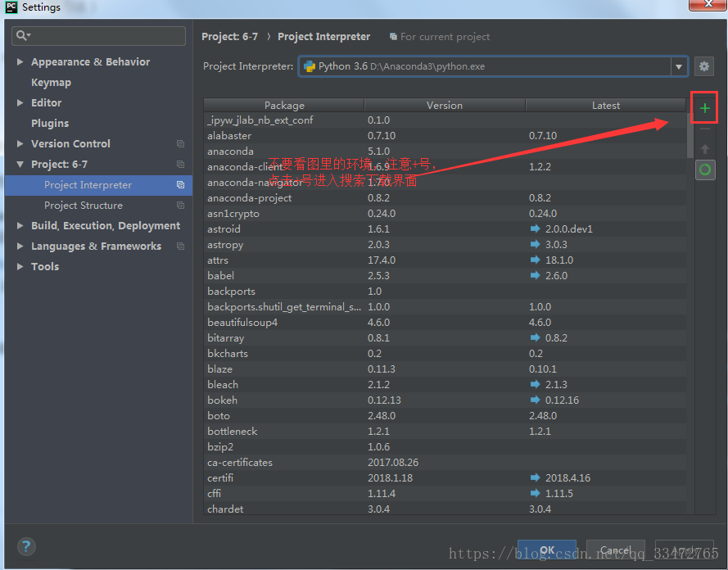Select the beautifulsoup4 package row
The image size is (728, 570).
[x=445, y=322]
